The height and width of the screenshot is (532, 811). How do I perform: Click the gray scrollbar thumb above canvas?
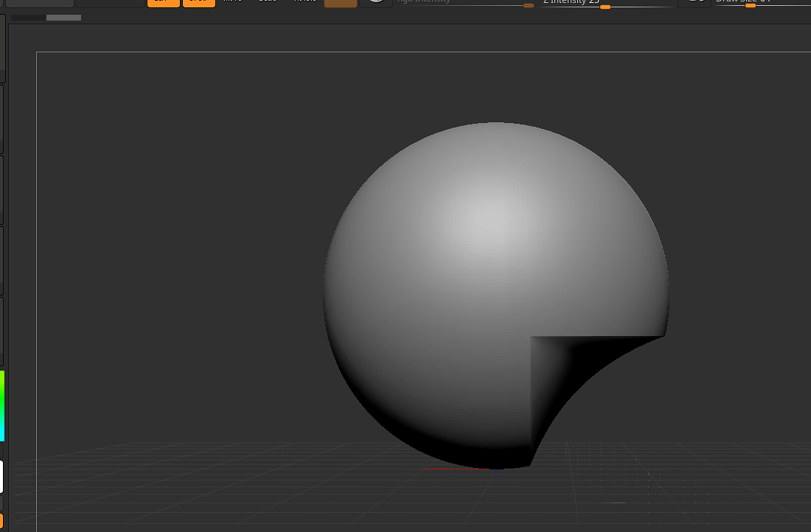coord(63,18)
